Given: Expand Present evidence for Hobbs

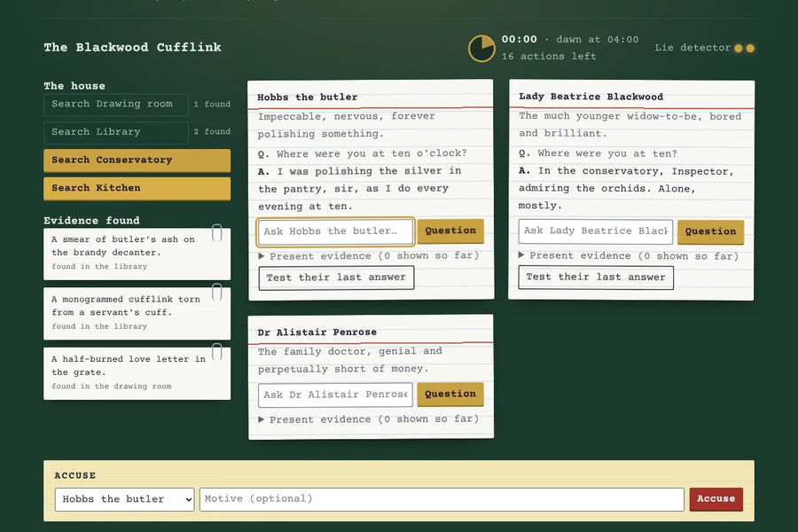Looking at the screenshot, I should coord(369,255).
